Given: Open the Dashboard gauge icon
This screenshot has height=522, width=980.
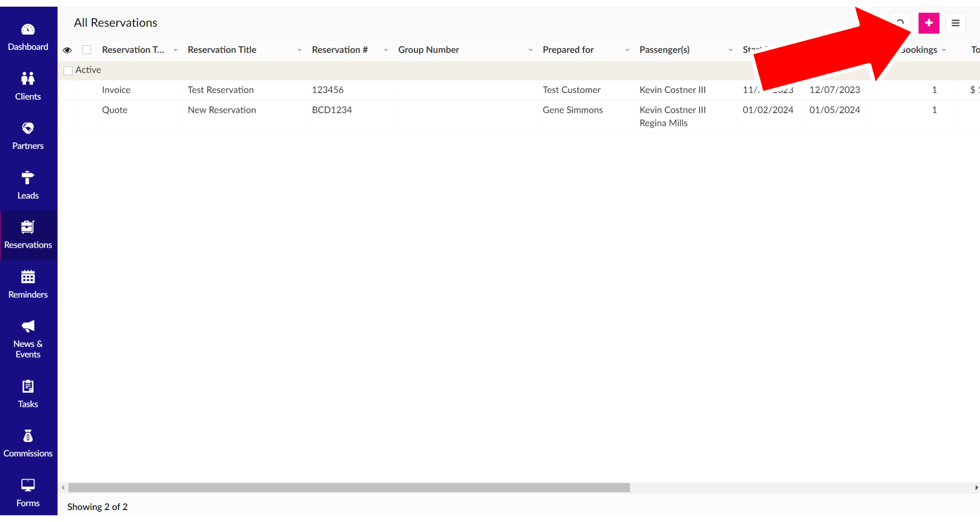Looking at the screenshot, I should (28, 30).
